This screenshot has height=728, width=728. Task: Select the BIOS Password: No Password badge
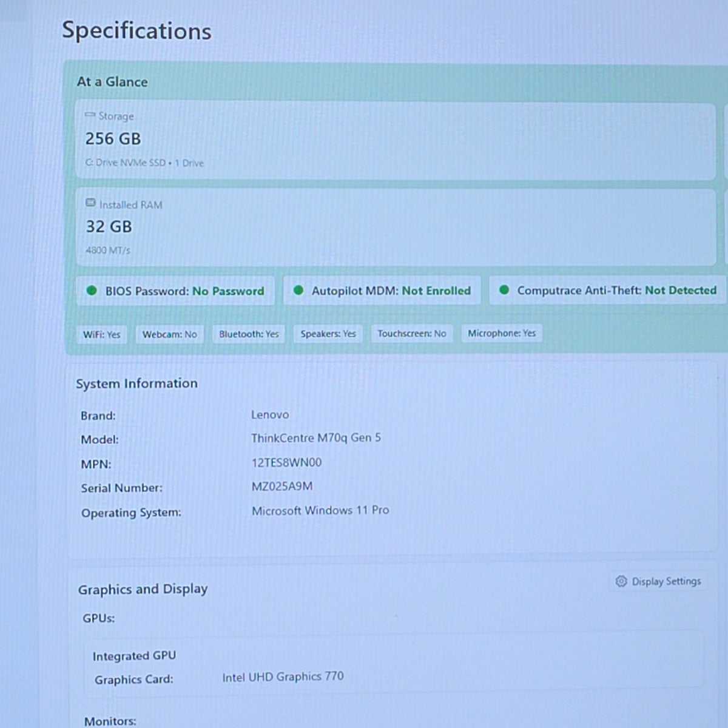[175, 291]
